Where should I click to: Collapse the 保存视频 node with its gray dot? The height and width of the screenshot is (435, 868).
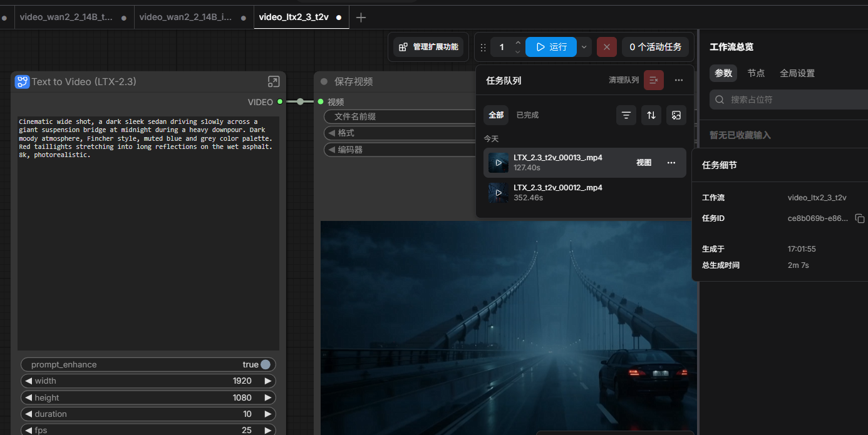pyautogui.click(x=324, y=81)
